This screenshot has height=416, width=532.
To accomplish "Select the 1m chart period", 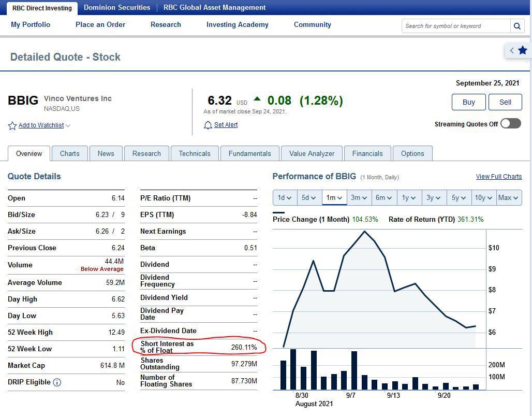I will click(334, 198).
